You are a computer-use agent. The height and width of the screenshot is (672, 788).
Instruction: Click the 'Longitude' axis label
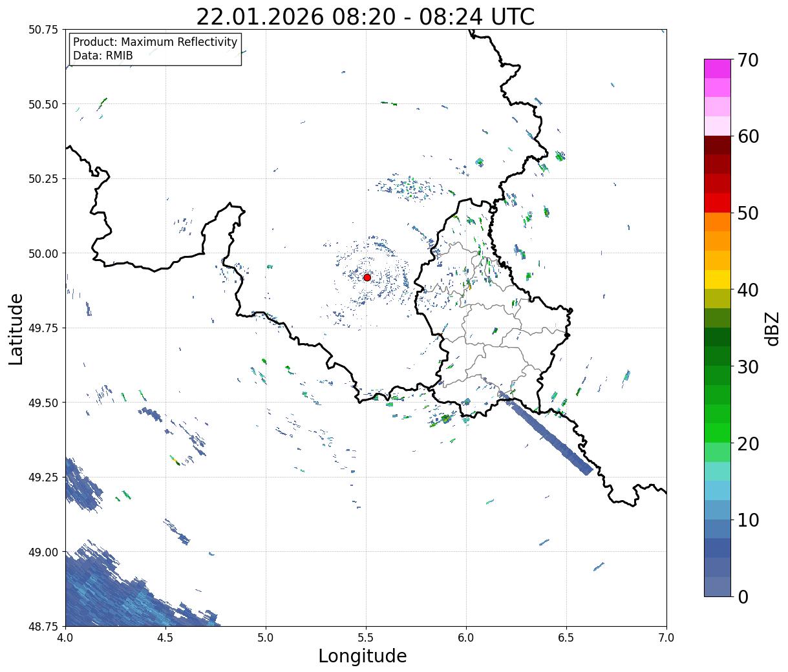tap(363, 656)
